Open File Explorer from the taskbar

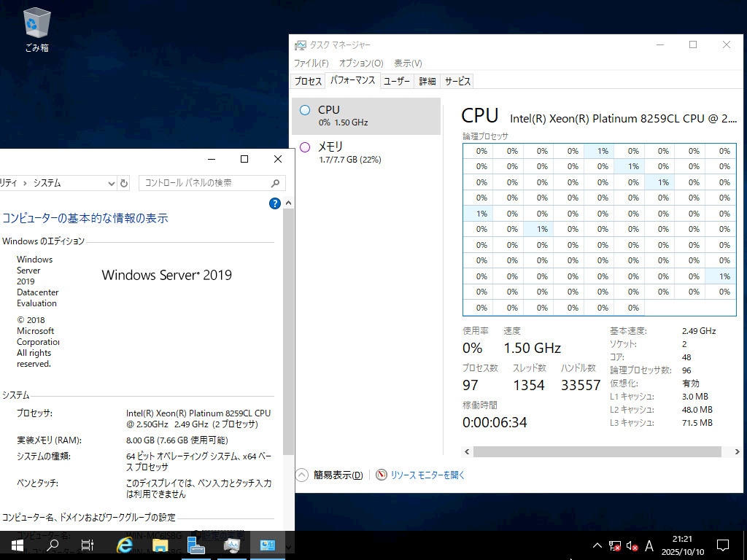click(x=160, y=545)
